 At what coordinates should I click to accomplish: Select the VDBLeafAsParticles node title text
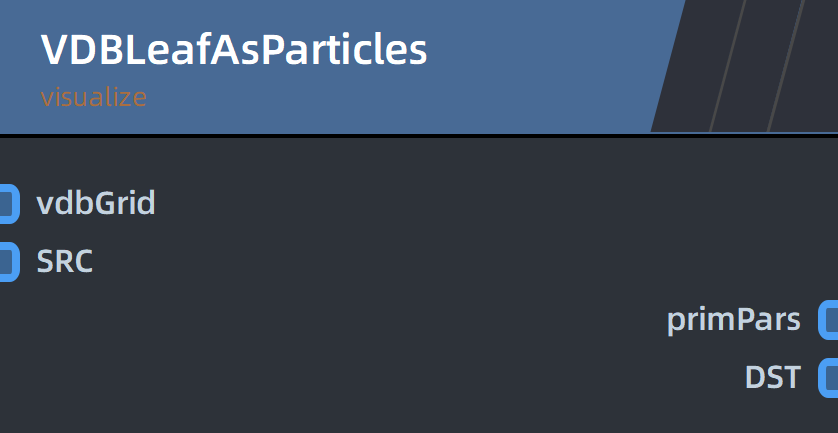coord(234,50)
